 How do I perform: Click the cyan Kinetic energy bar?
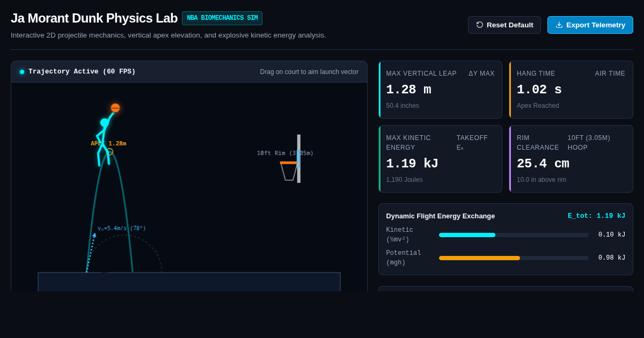pyautogui.click(x=467, y=235)
